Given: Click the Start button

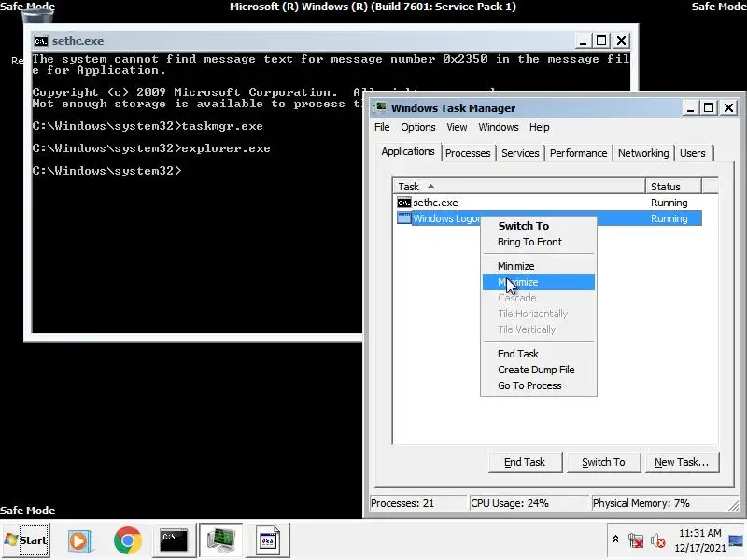Looking at the screenshot, I should [26, 540].
